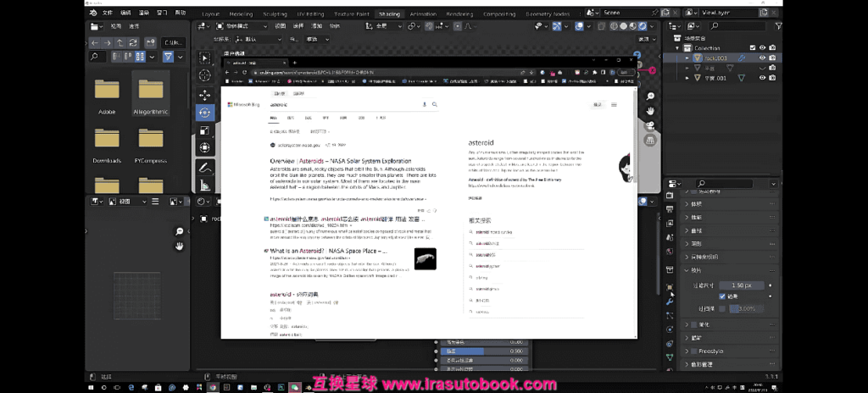868x393 pixels.
Task: Open the 选项 options button in viewport
Action: coord(645,39)
